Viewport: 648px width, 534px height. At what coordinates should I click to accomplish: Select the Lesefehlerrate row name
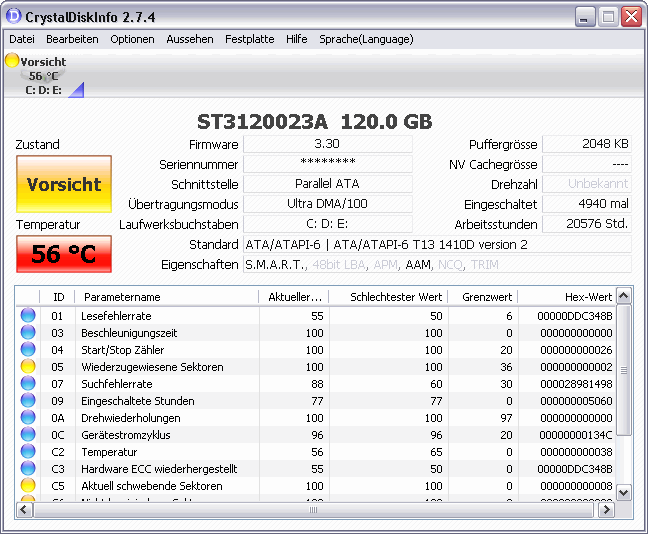click(116, 316)
